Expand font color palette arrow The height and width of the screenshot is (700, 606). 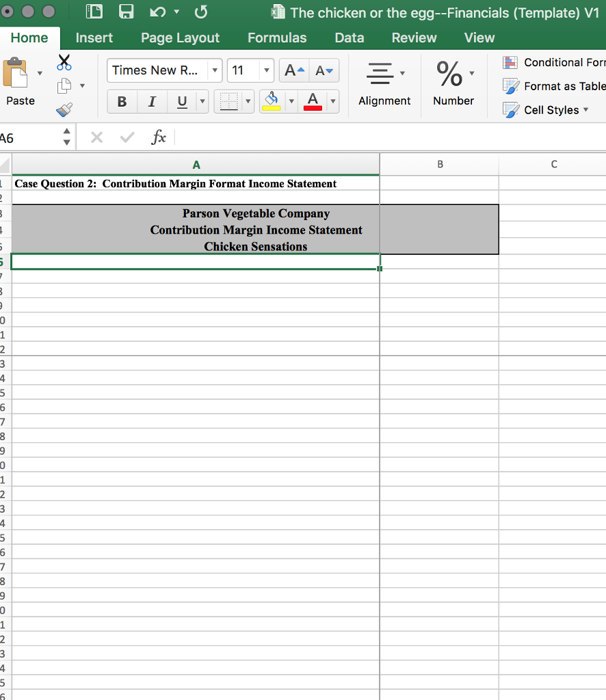[x=332, y=102]
